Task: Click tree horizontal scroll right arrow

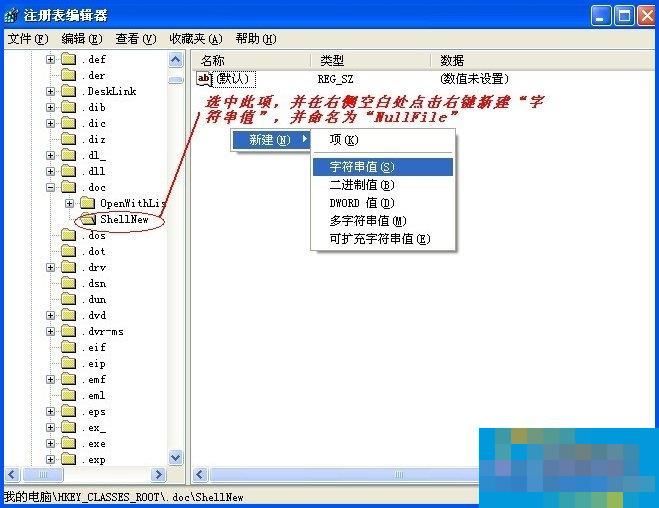Action: pos(158,475)
